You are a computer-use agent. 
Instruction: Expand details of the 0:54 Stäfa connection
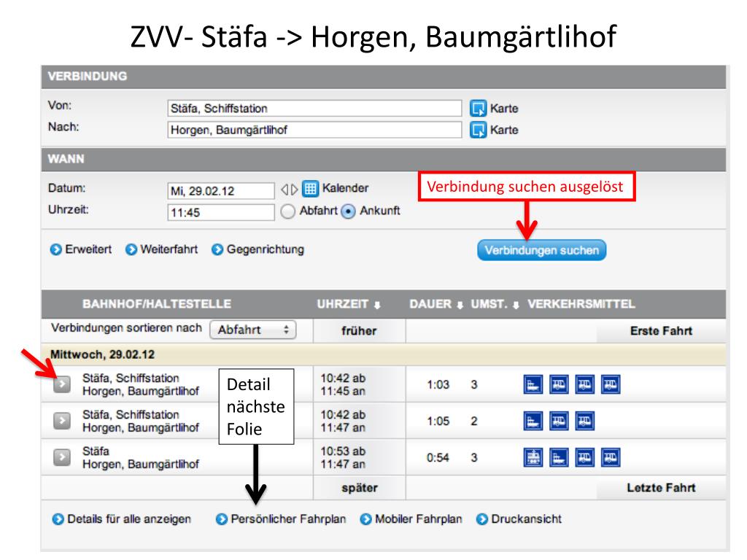pyautogui.click(x=62, y=457)
